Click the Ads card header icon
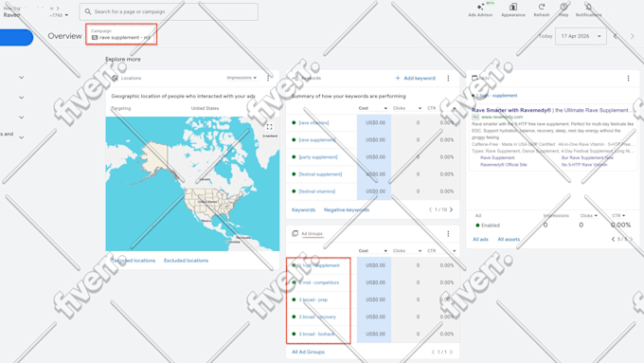 click(x=474, y=78)
